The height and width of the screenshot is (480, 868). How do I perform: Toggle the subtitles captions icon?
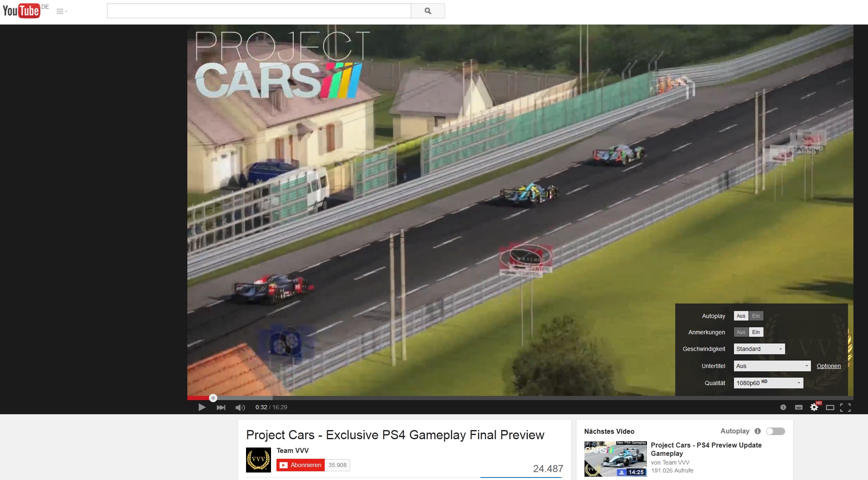(798, 407)
